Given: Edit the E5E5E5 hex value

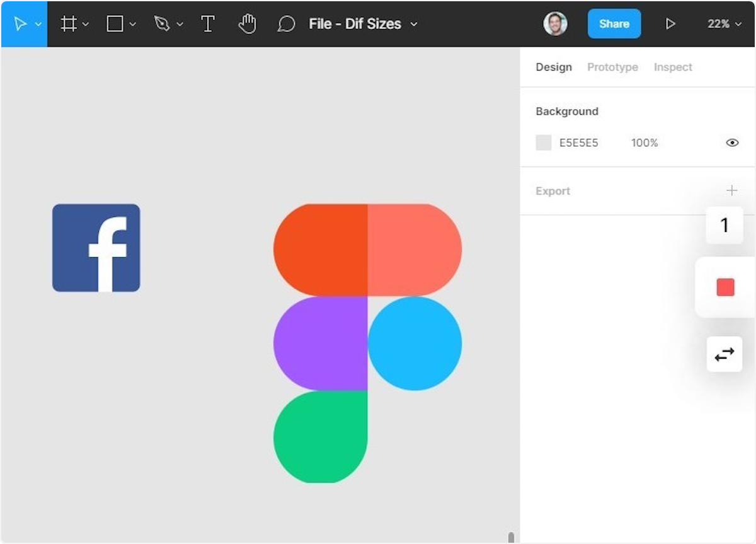Looking at the screenshot, I should click(579, 143).
